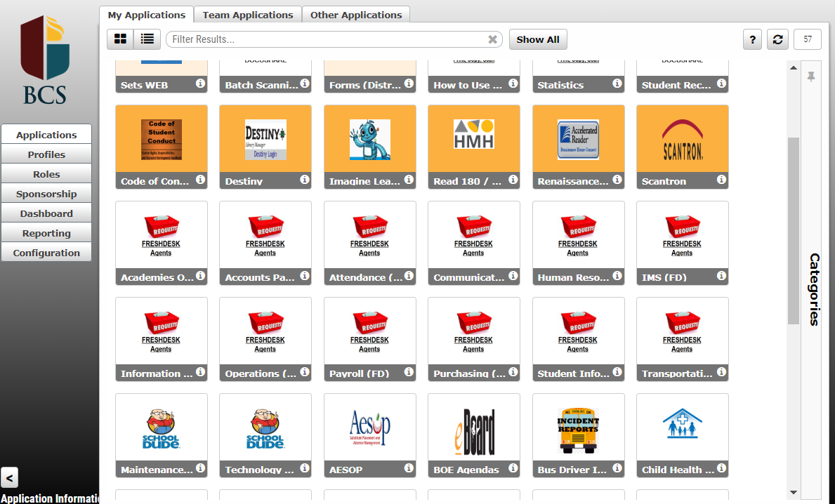Show info for Payroll (FD) tile

[409, 371]
